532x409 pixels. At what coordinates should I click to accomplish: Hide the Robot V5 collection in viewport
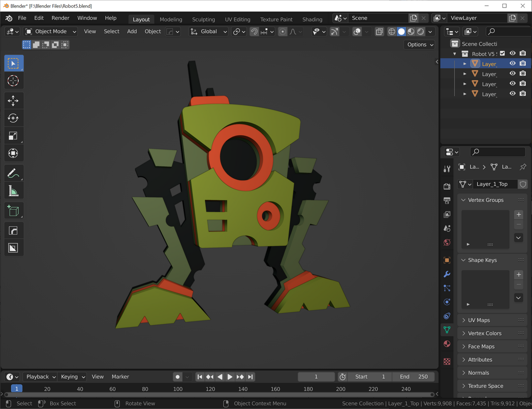click(x=512, y=54)
